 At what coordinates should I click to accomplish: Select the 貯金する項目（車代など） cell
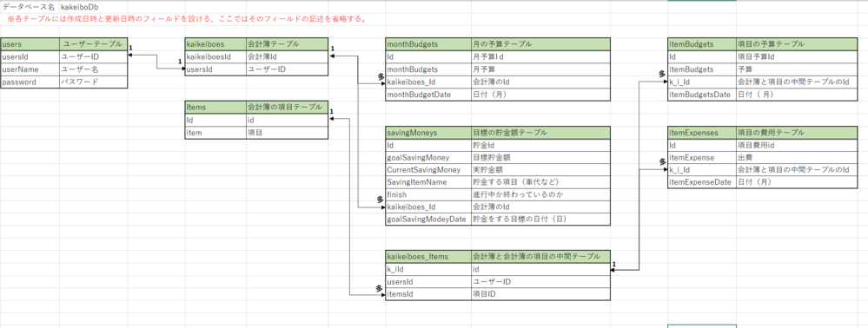[x=540, y=182]
